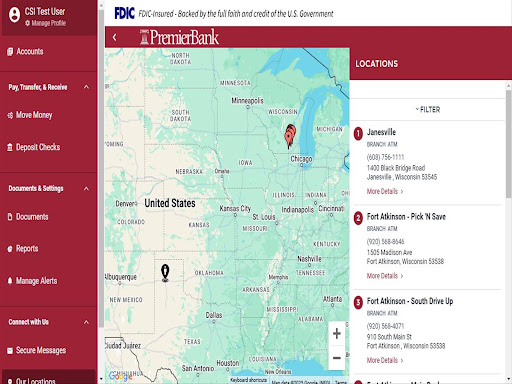
Task: Click the red location marker cluster in Wisconsin
Action: pyautogui.click(x=290, y=135)
